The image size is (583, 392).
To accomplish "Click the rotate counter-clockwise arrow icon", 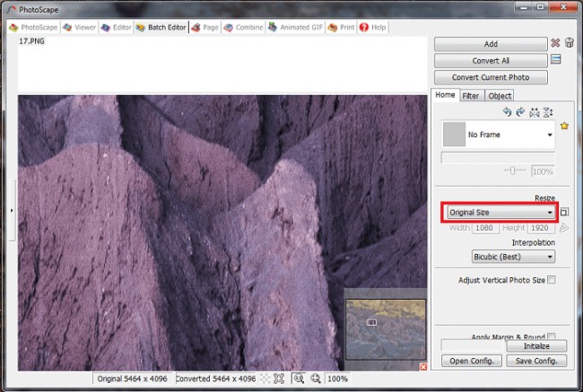I will pyautogui.click(x=507, y=112).
